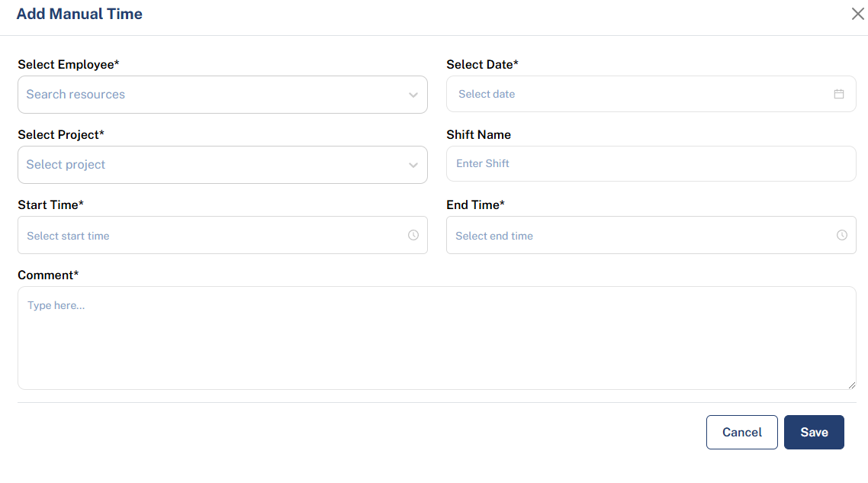Click the comment box resize handle
The width and height of the screenshot is (868, 483).
point(851,385)
